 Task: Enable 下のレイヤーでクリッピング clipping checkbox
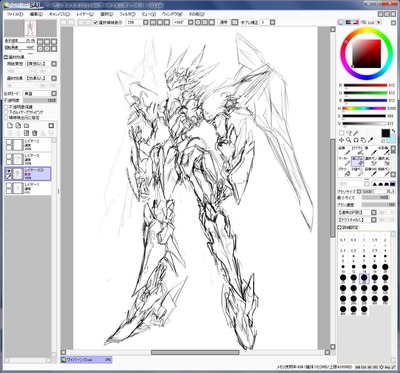[x=6, y=112]
